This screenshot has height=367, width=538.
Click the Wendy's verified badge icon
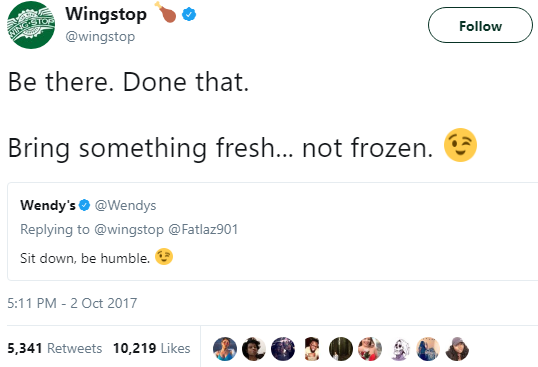point(84,205)
